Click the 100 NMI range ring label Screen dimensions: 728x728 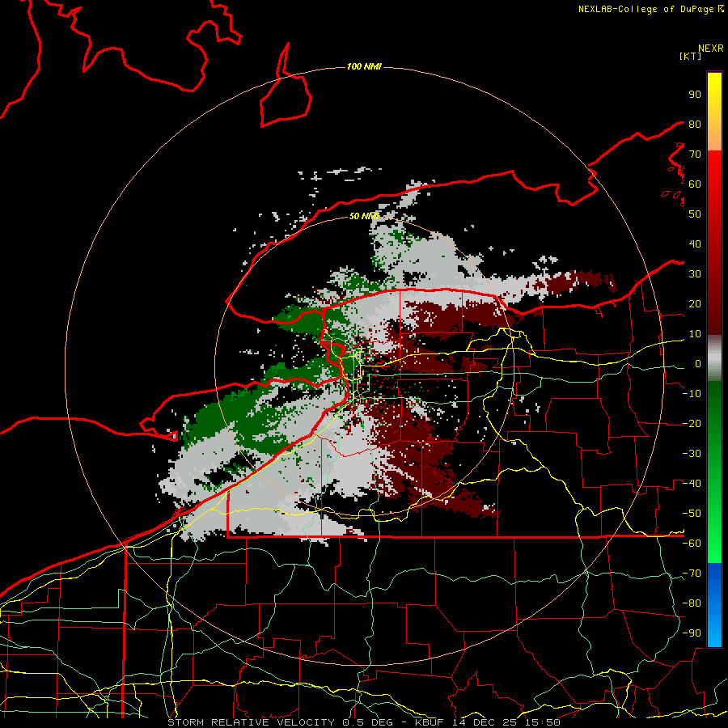pyautogui.click(x=364, y=66)
